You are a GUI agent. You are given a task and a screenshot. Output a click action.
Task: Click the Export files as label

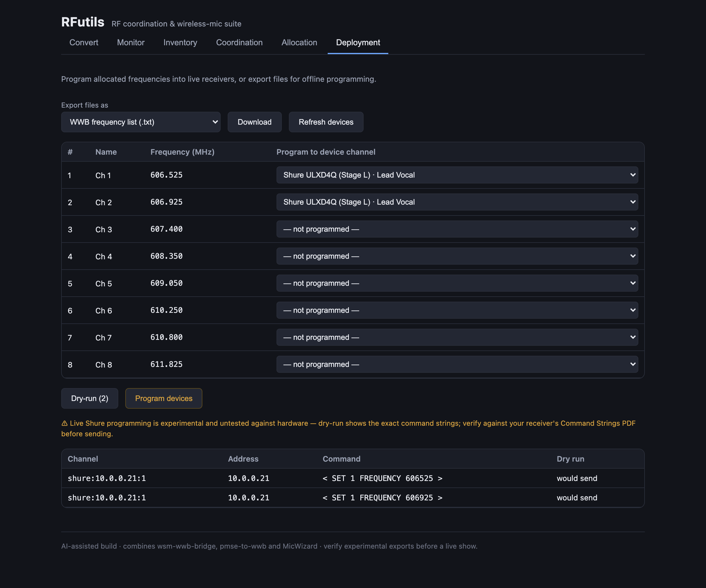pyautogui.click(x=84, y=105)
